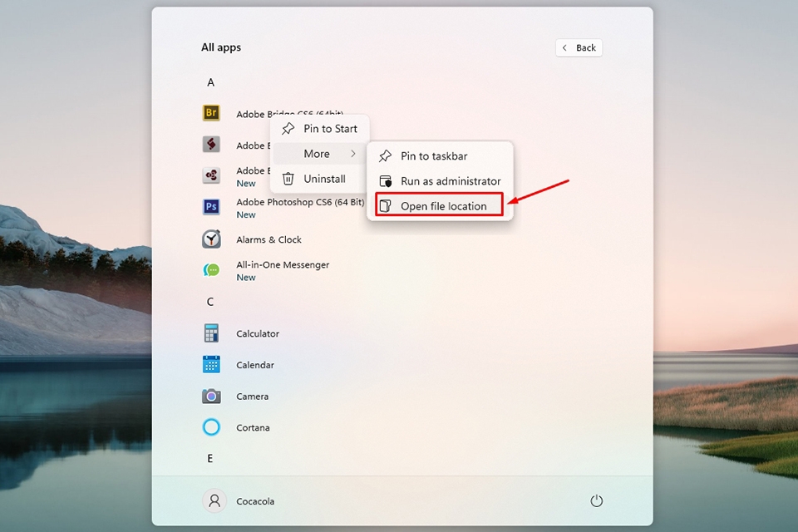Click the Calendar app icon
798x532 pixels.
[x=210, y=365]
